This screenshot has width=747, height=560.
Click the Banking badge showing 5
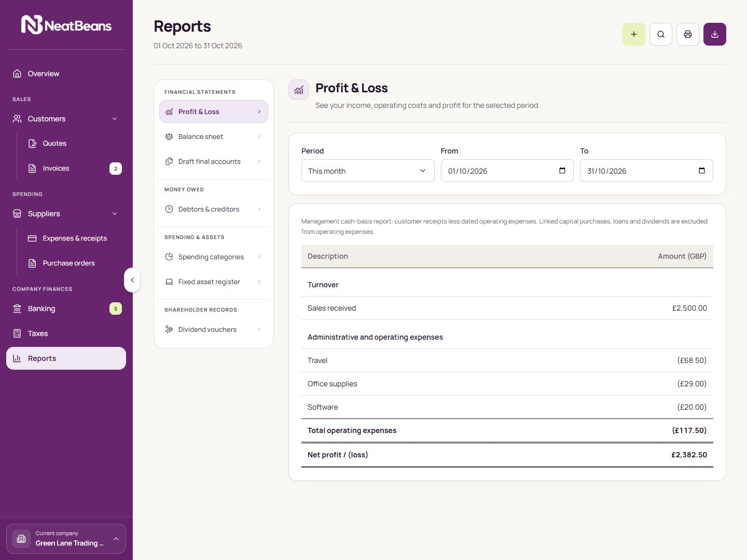click(116, 309)
